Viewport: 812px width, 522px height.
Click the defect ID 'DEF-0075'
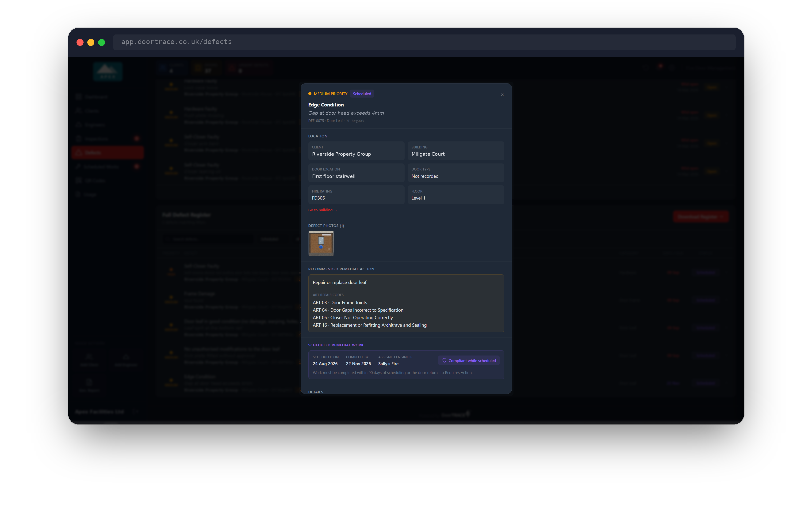coord(316,121)
